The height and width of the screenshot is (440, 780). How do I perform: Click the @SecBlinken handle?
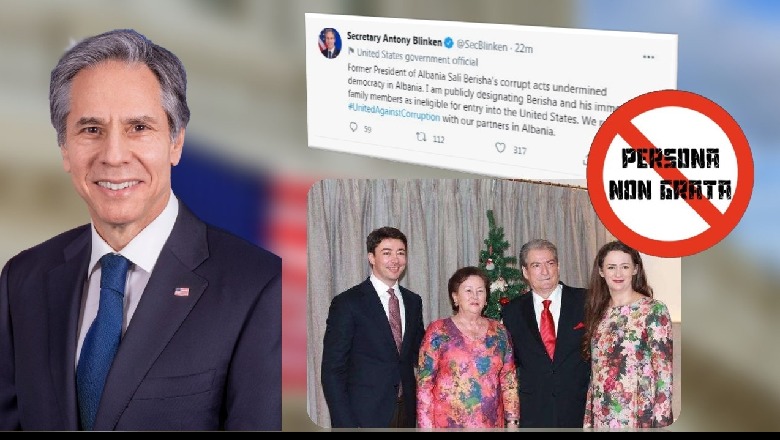[x=482, y=45]
